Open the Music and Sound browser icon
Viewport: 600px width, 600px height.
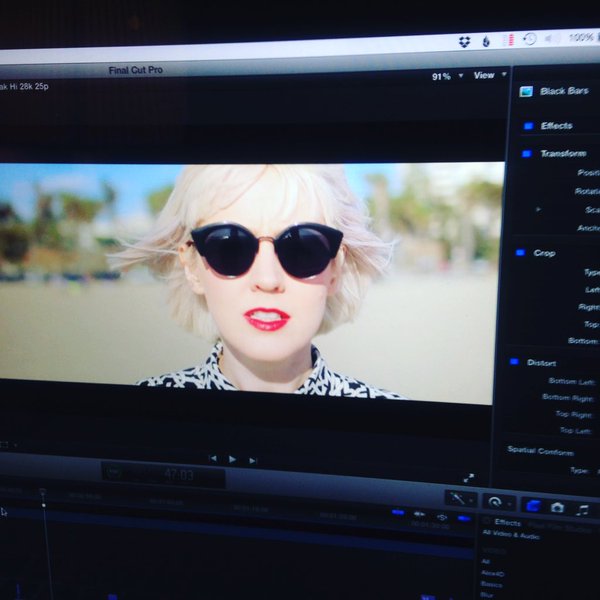point(582,509)
